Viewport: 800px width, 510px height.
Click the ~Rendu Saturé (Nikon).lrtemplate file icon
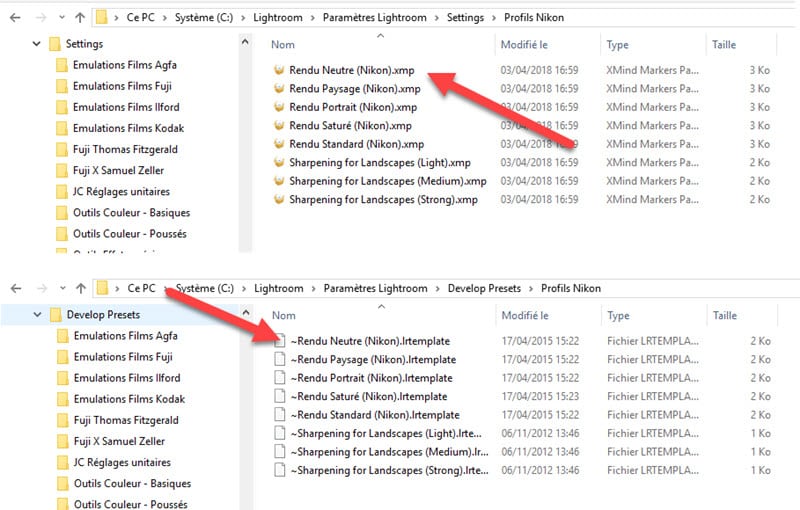coord(280,396)
